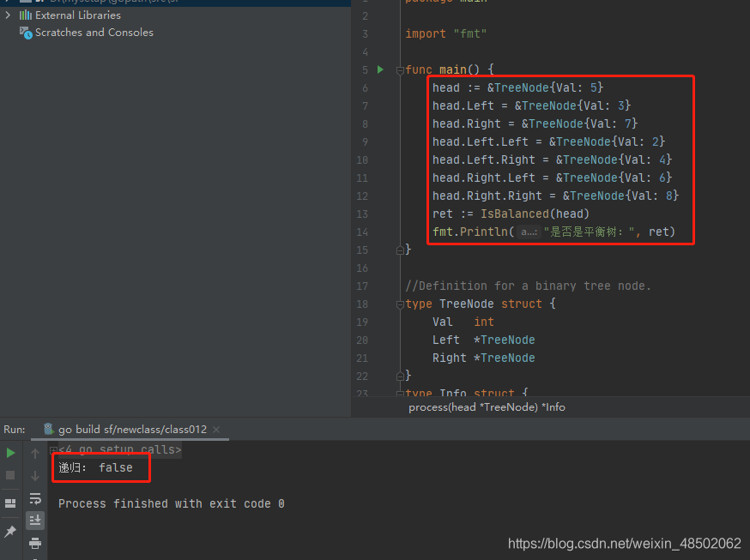Rerun the program with green Run button
The image size is (750, 560).
click(10, 453)
